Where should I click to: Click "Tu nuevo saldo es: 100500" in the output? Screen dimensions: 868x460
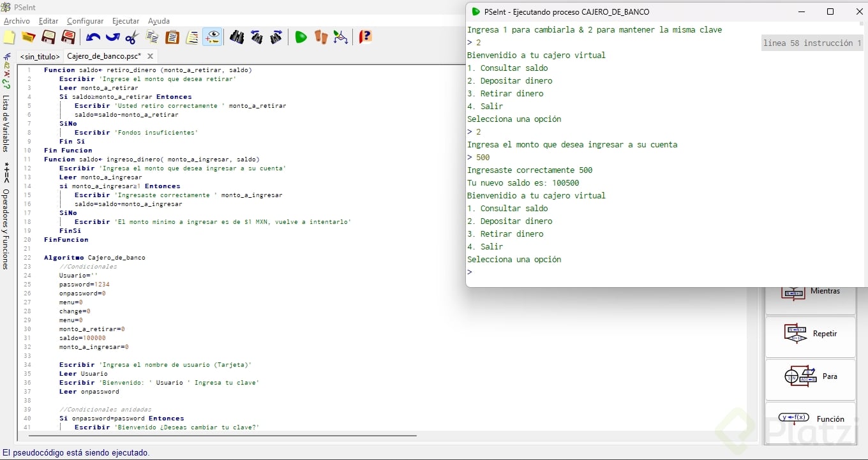[523, 183]
